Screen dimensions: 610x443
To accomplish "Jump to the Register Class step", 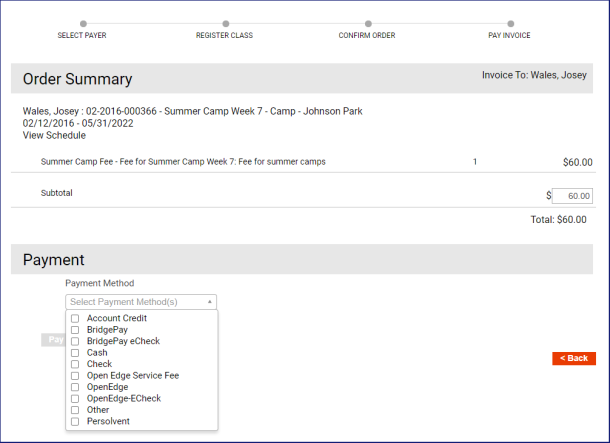I will (x=226, y=23).
